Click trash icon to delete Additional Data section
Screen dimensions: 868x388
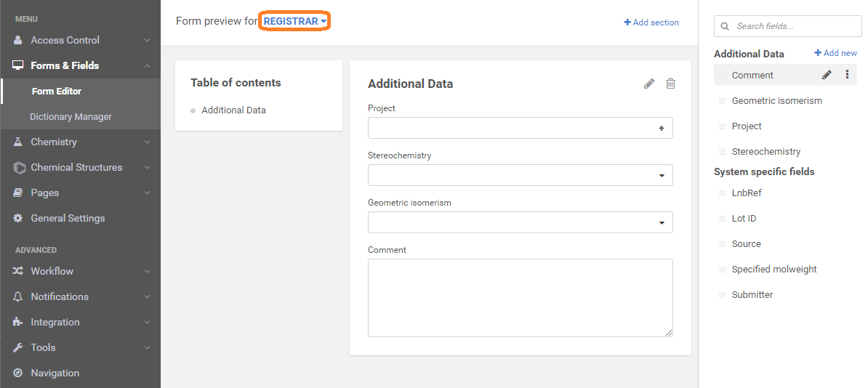pyautogui.click(x=670, y=84)
